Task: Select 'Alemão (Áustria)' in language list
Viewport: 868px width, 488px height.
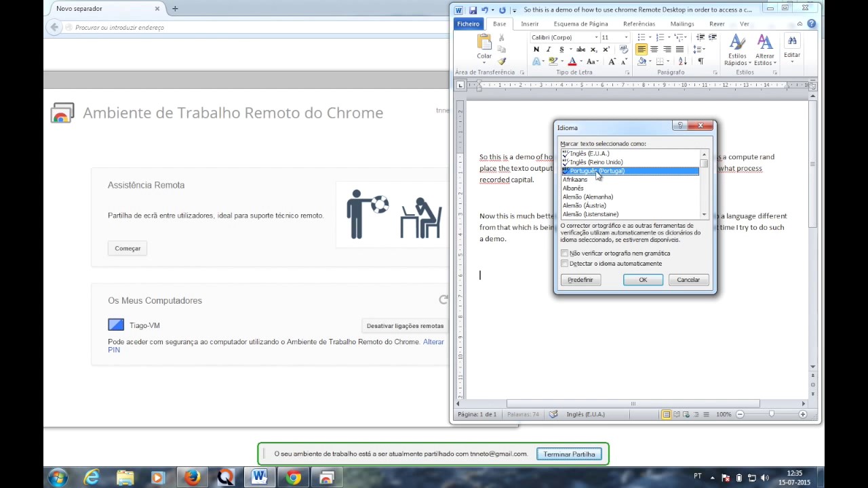Action: click(630, 205)
